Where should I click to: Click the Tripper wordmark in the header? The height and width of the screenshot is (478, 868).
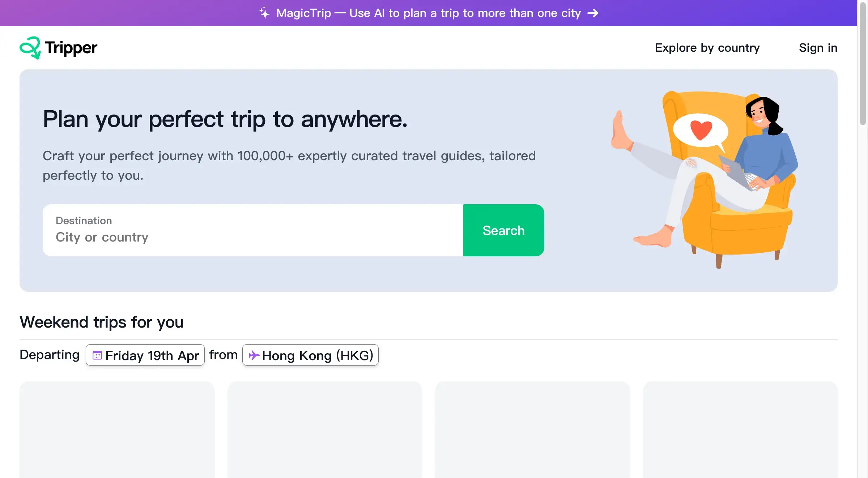coord(71,47)
